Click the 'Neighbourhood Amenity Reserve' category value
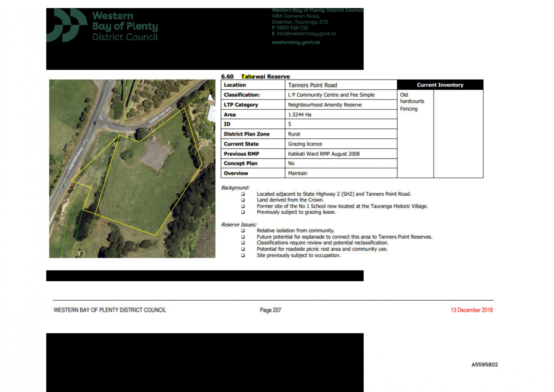554x392 pixels. tap(324, 105)
